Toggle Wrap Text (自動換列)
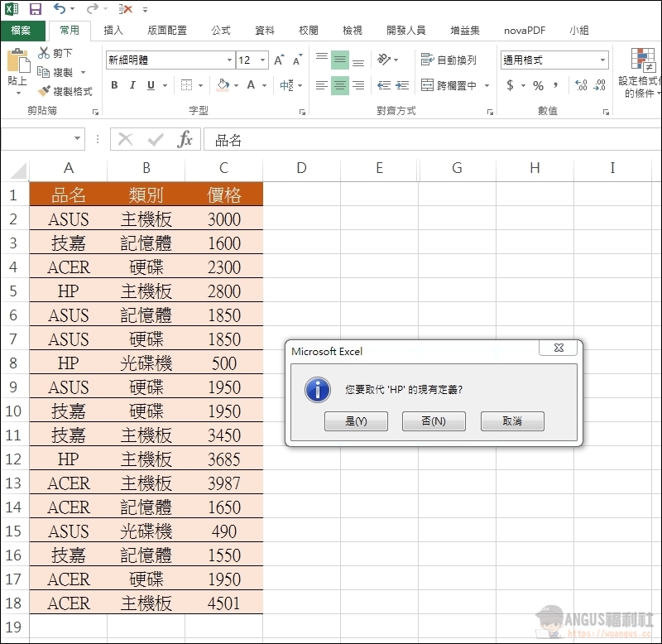This screenshot has height=644, width=662. click(x=449, y=60)
